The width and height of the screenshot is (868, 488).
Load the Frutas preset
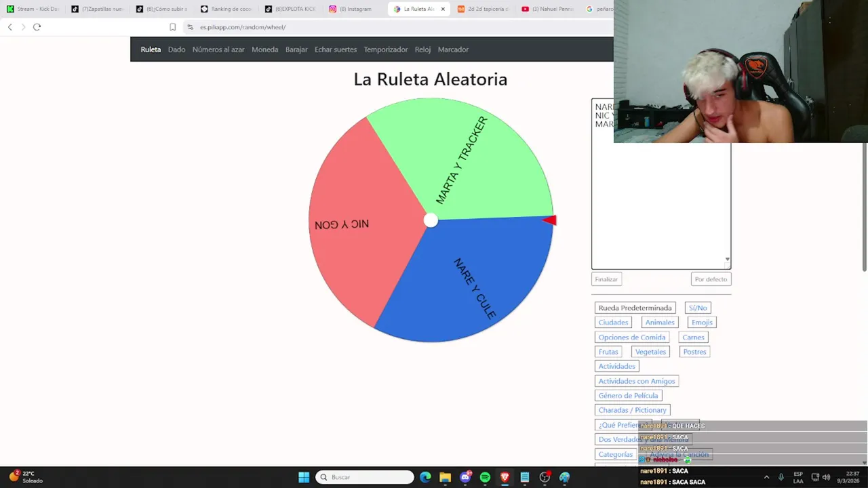608,352
